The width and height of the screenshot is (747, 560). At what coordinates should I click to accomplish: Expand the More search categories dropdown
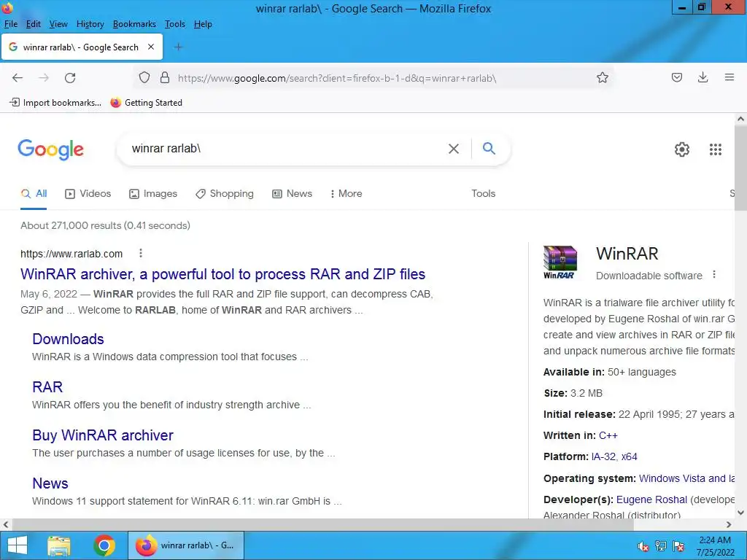click(x=347, y=194)
